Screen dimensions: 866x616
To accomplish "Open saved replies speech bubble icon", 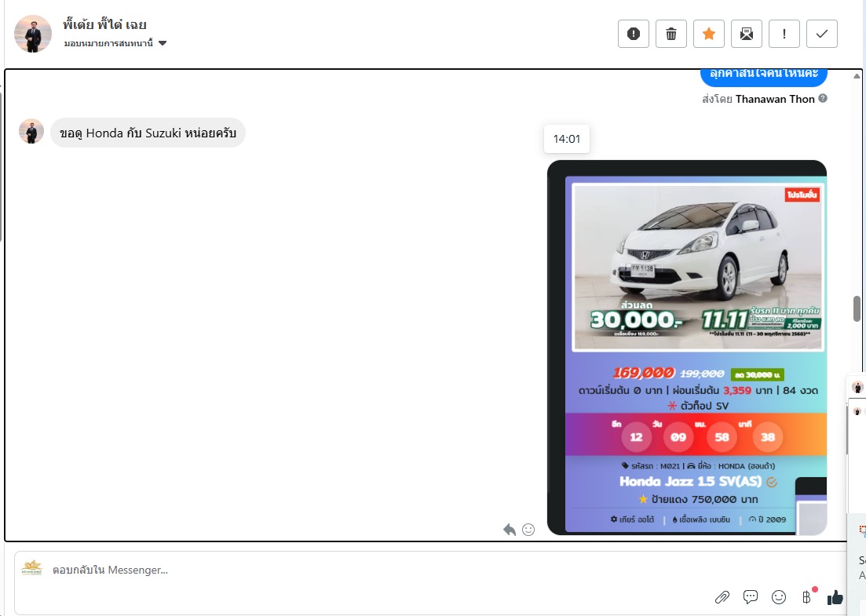I will 750,596.
